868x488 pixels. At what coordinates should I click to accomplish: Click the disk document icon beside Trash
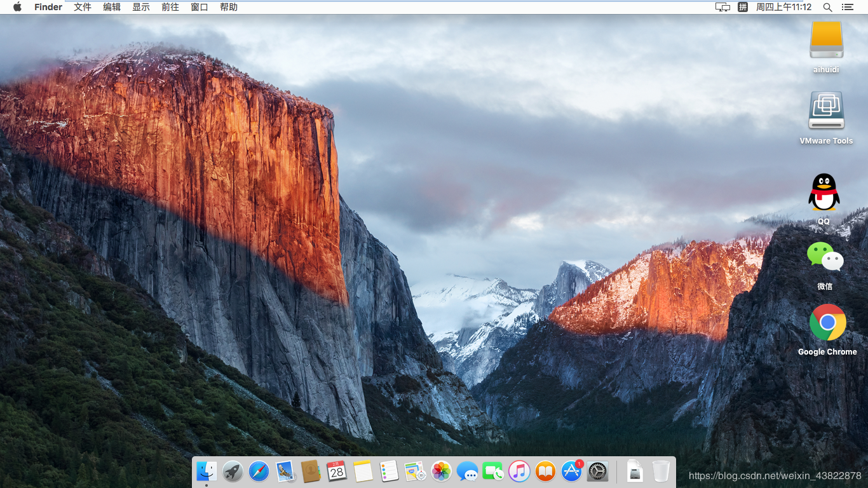tap(635, 471)
